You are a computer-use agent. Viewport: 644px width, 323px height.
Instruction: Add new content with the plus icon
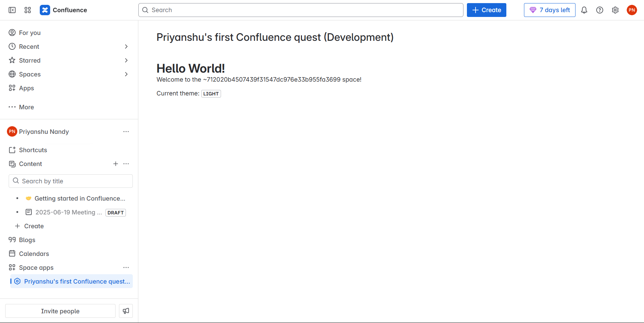pos(116,164)
